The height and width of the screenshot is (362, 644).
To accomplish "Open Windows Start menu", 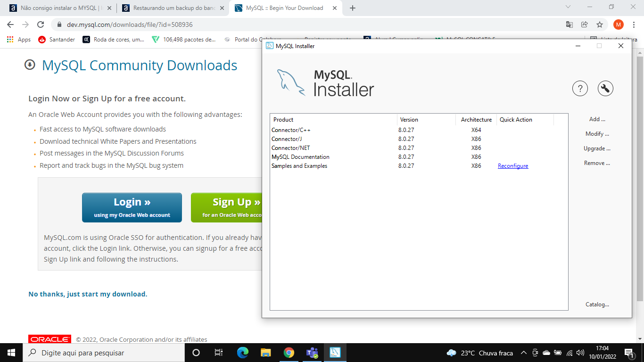I will tap(11, 353).
